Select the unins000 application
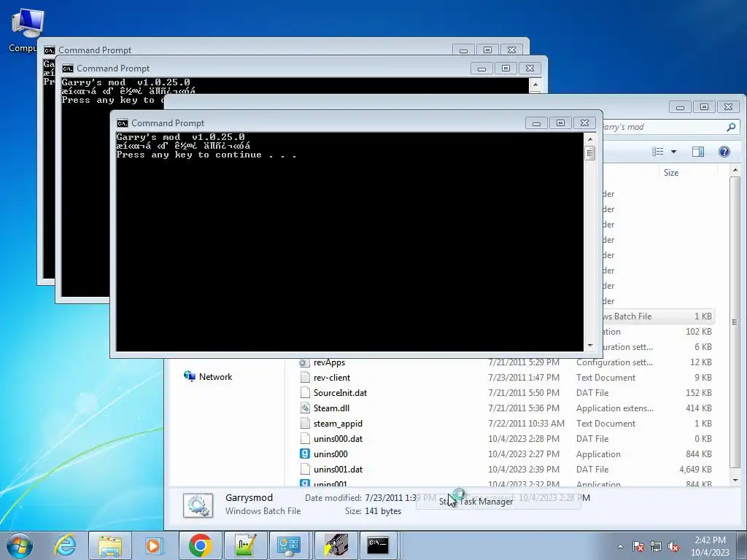747x560 pixels. coord(330,454)
